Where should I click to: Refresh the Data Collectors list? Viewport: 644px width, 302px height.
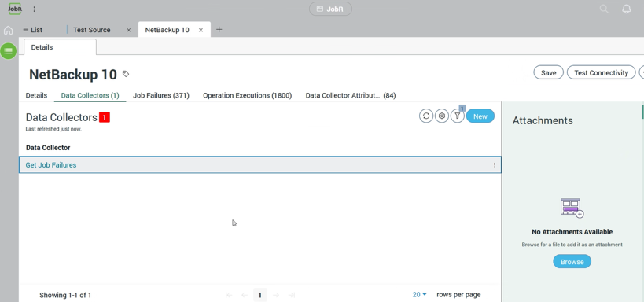point(426,116)
